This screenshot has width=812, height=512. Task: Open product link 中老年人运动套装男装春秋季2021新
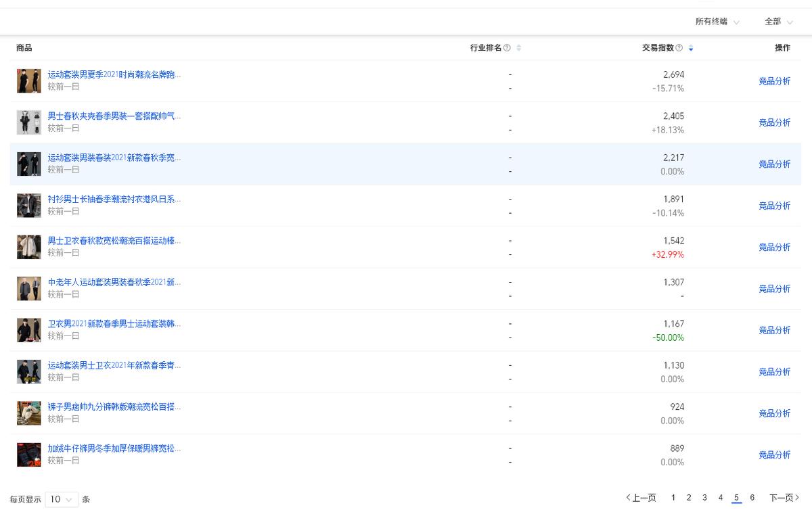pyautogui.click(x=114, y=282)
